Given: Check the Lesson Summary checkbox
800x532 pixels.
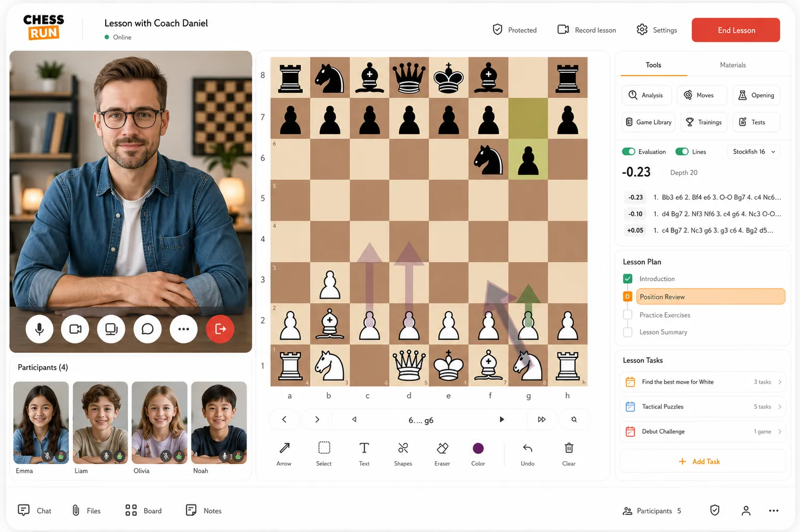Looking at the screenshot, I should [628, 332].
